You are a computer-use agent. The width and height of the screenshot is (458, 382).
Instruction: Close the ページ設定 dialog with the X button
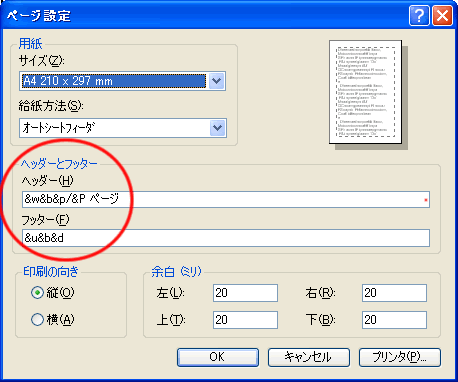(442, 15)
